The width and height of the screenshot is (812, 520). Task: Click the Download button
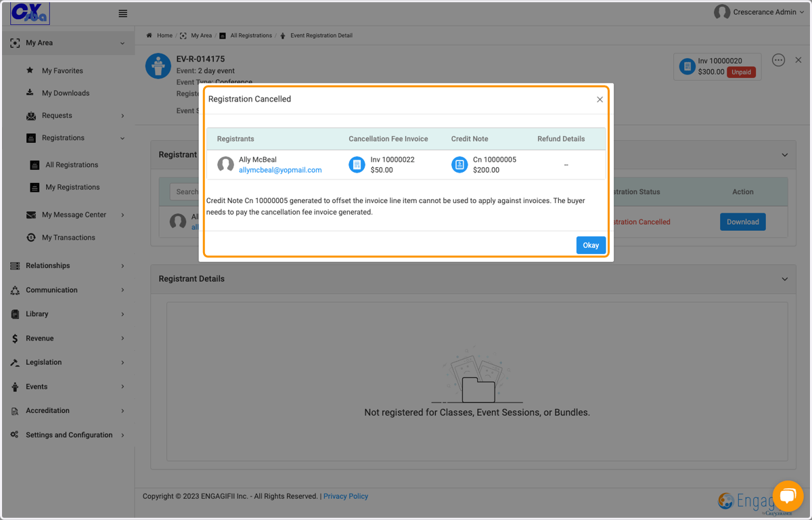click(742, 222)
